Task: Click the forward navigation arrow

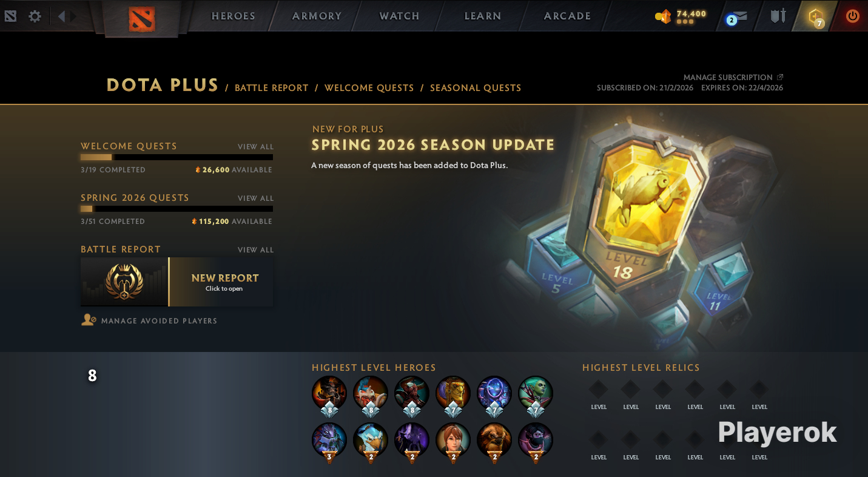Action: 73,16
